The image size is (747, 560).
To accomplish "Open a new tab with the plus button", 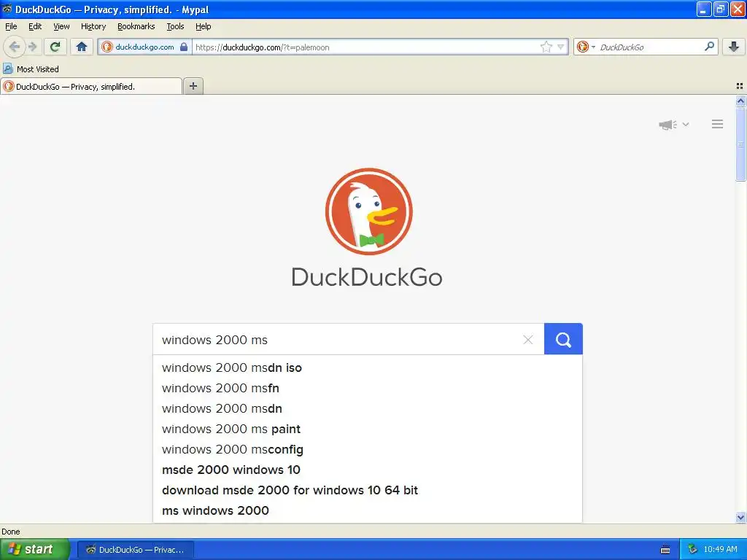I will (x=193, y=86).
